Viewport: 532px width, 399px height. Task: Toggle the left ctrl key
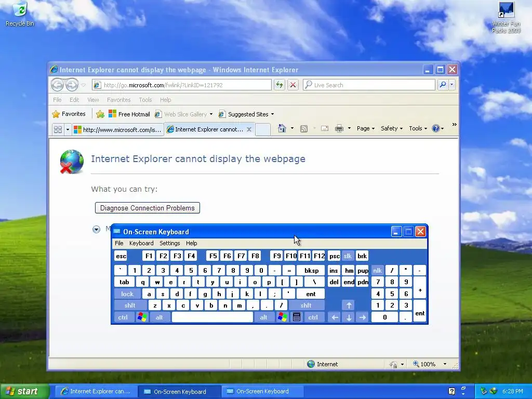tap(123, 317)
